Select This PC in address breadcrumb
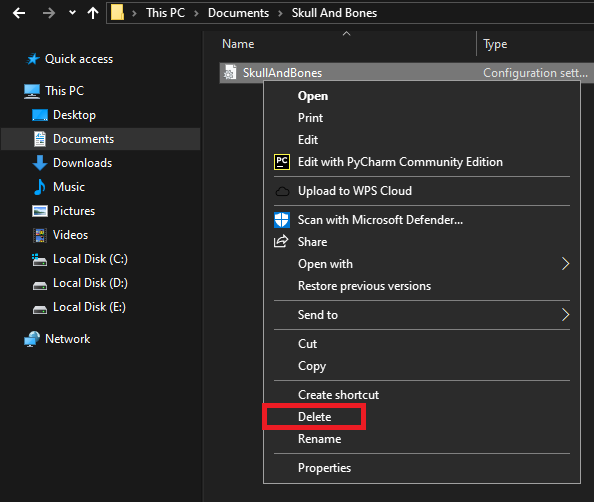This screenshot has width=594, height=502. pyautogui.click(x=166, y=13)
